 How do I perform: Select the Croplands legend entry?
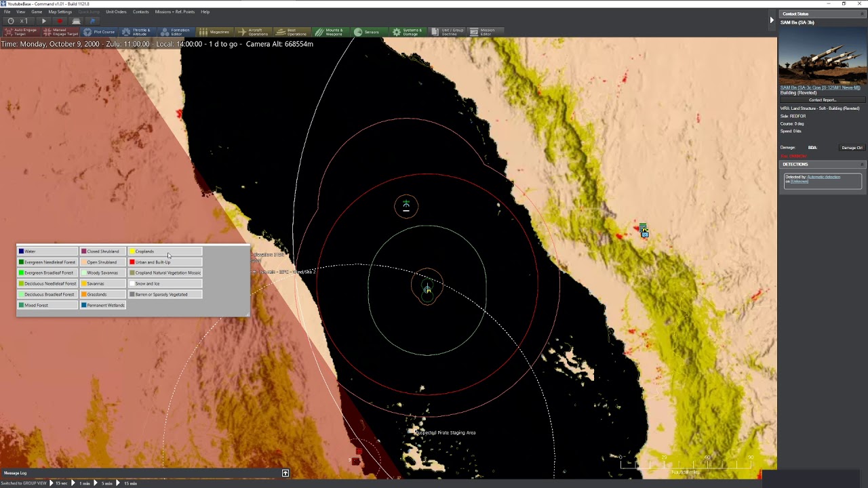[x=165, y=251]
